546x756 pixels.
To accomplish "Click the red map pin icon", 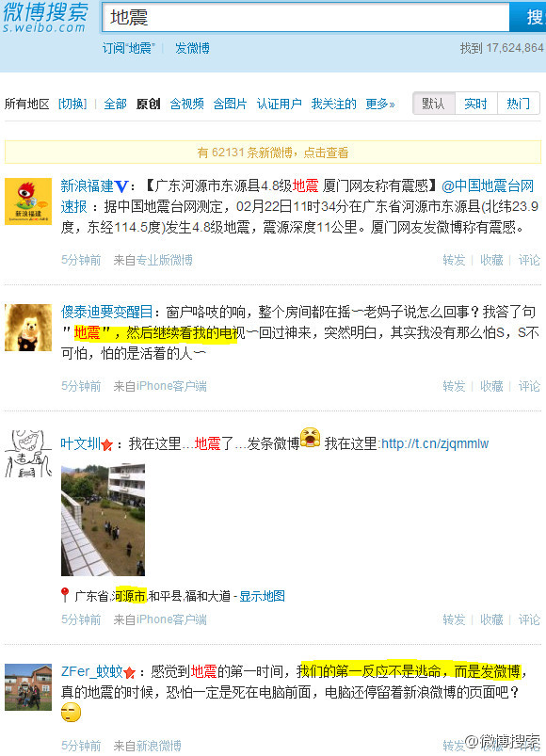I will coord(65,595).
